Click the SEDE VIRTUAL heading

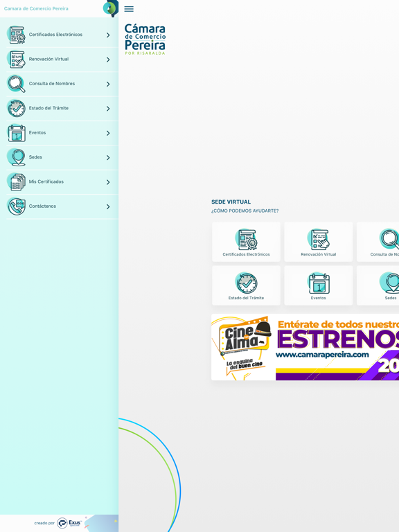tap(231, 202)
